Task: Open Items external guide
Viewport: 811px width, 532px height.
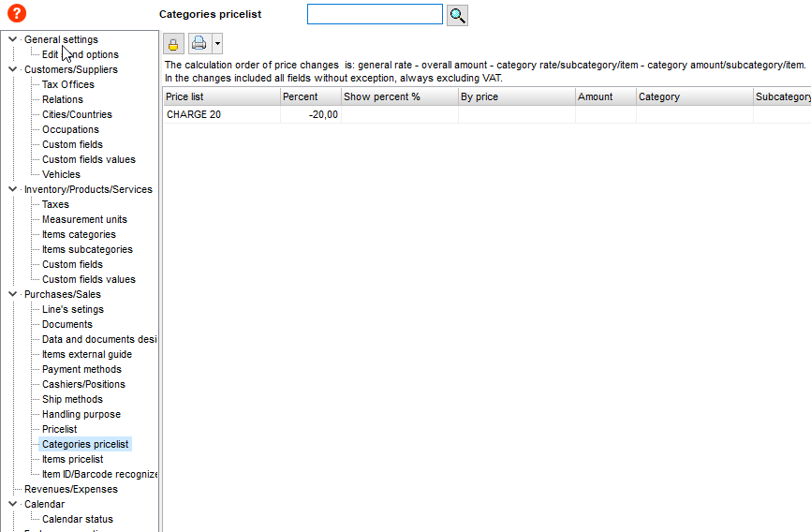Action: tap(87, 354)
